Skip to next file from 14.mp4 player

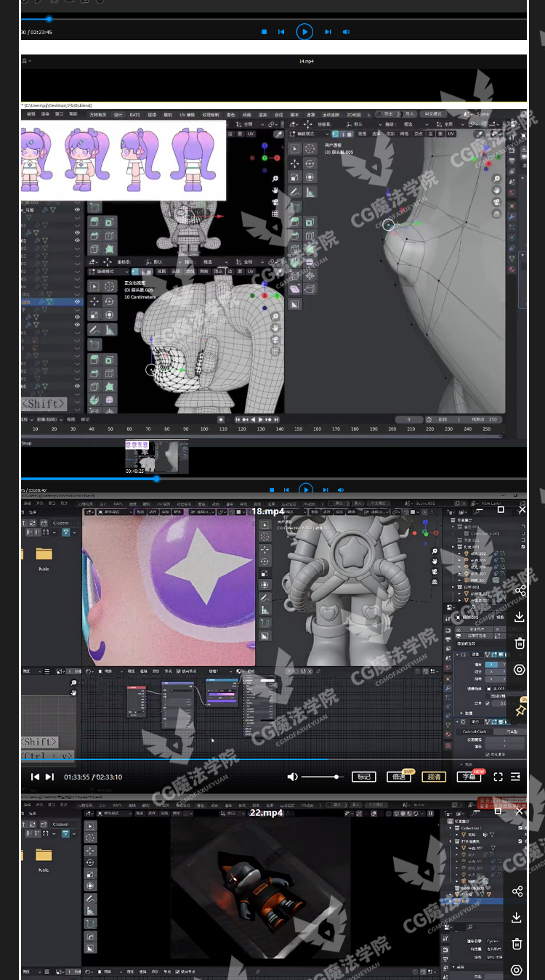tap(327, 490)
